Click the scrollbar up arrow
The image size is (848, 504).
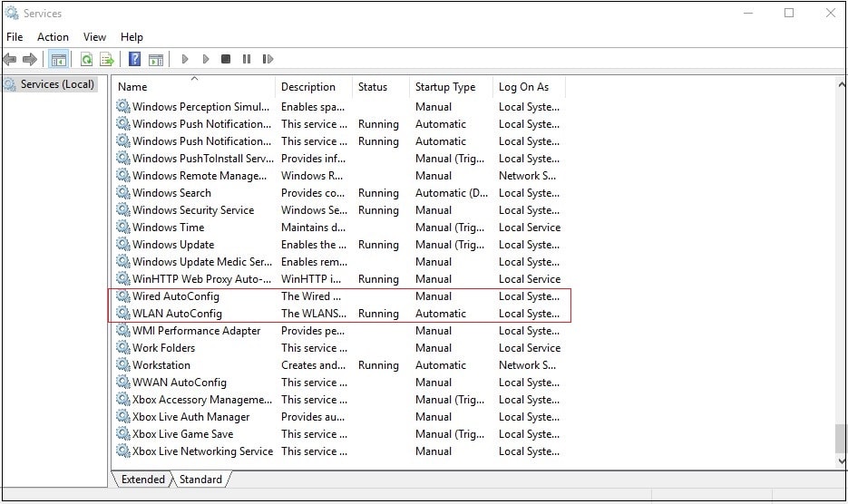tap(841, 84)
